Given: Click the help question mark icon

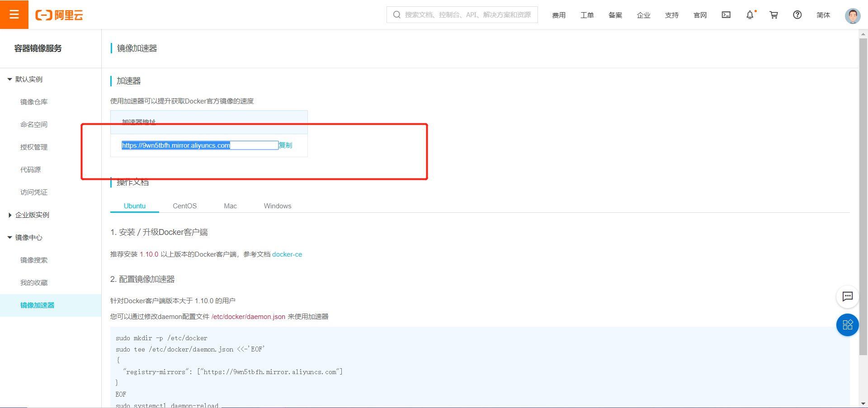Looking at the screenshot, I should coord(797,15).
